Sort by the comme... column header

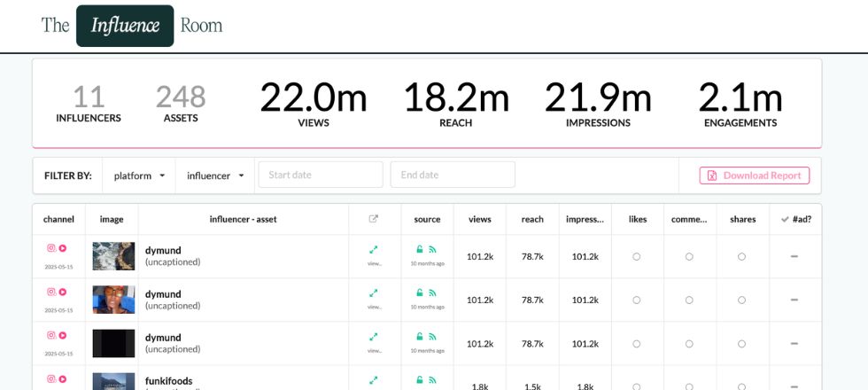(689, 220)
